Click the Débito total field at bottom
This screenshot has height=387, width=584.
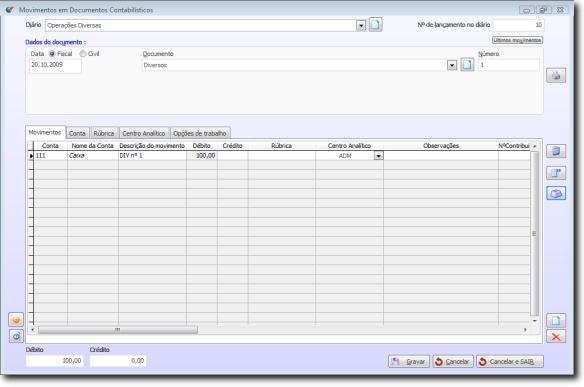[x=54, y=361]
